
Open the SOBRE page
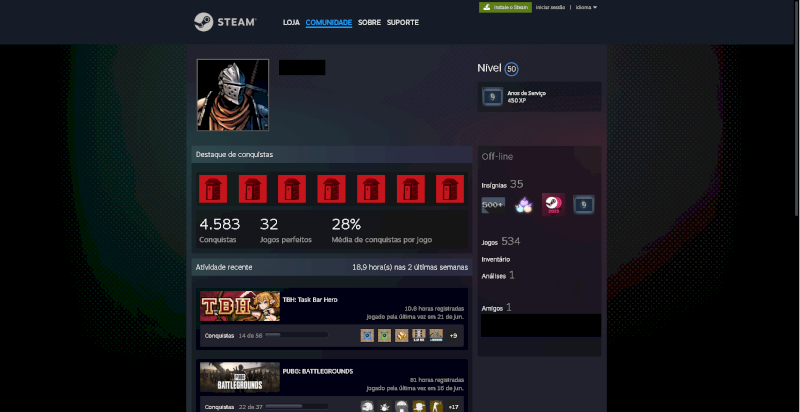click(x=369, y=22)
